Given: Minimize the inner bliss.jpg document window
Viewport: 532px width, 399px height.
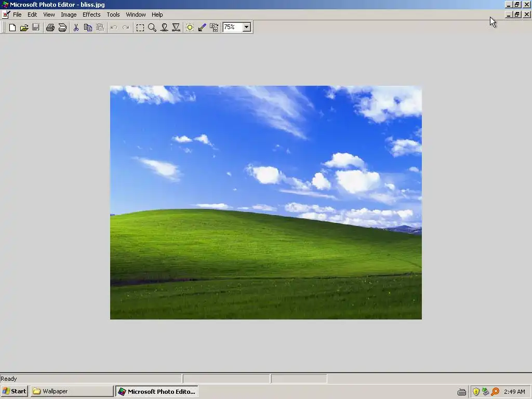Looking at the screenshot, I should pos(508,15).
